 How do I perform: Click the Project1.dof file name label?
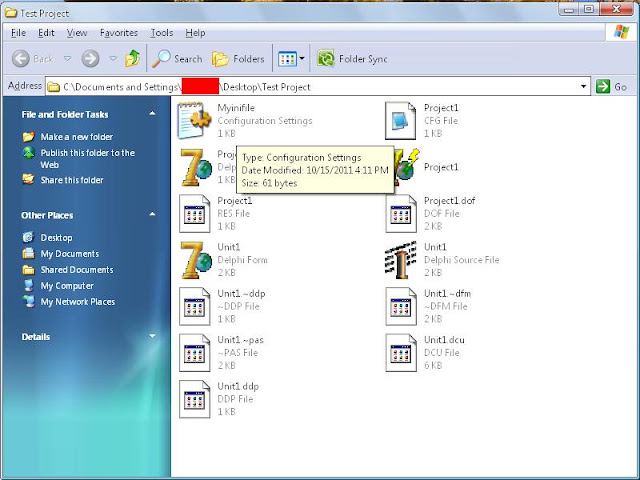tap(449, 200)
